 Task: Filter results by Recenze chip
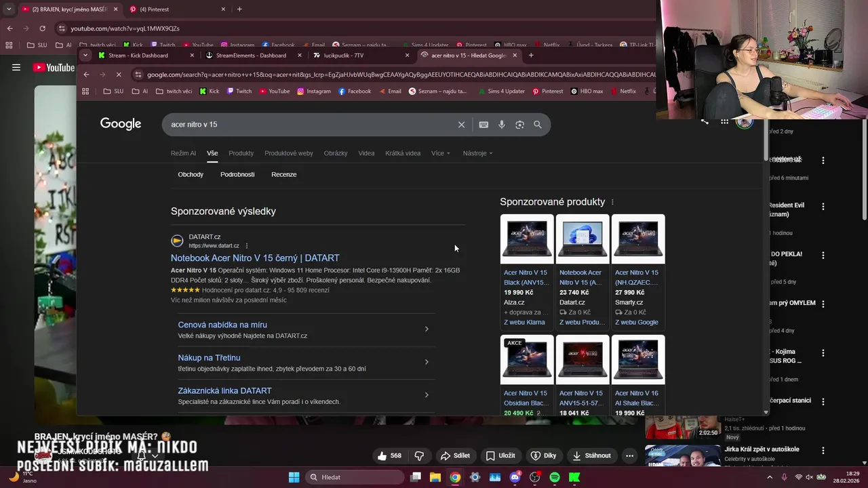pos(284,174)
